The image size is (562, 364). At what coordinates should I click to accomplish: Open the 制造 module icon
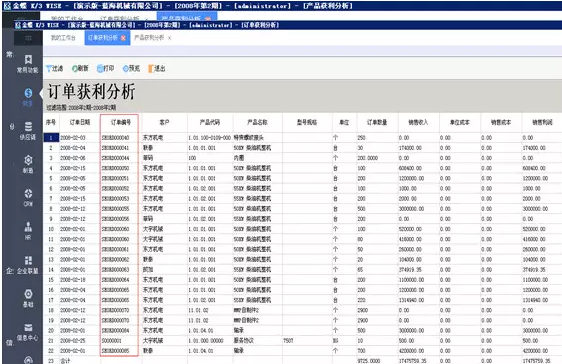coord(28,164)
